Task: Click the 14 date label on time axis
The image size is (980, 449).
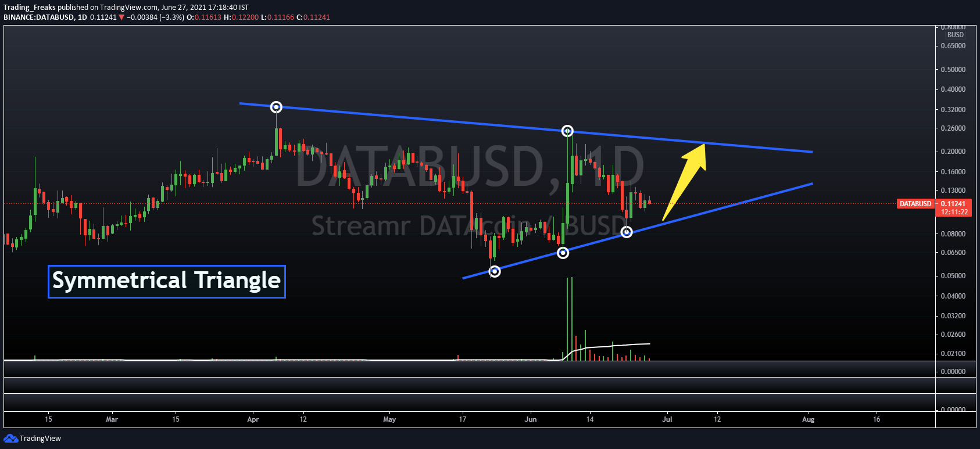Action: pos(590,419)
